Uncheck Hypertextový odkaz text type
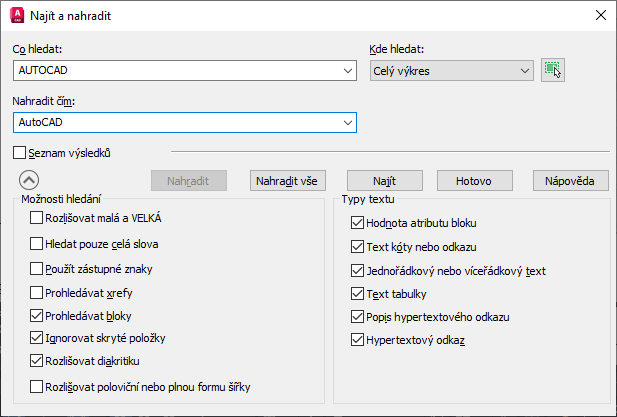Viewport: 617px width, 417px height. [x=357, y=341]
